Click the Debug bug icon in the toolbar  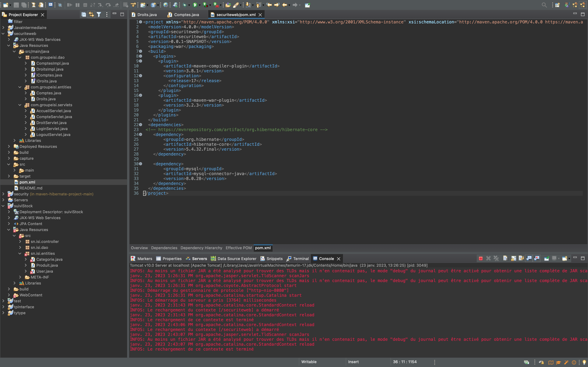pyautogui.click(x=184, y=5)
